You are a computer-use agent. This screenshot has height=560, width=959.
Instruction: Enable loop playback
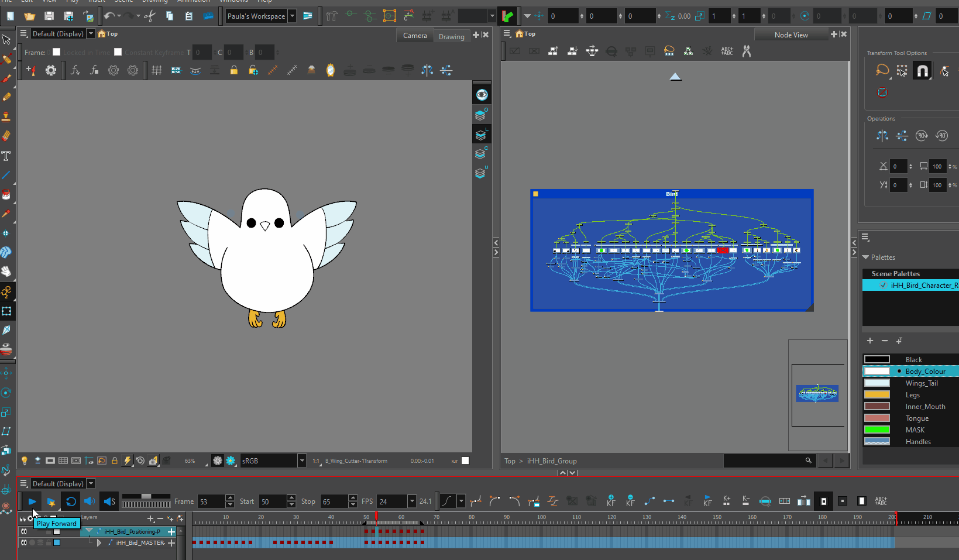coord(71,501)
